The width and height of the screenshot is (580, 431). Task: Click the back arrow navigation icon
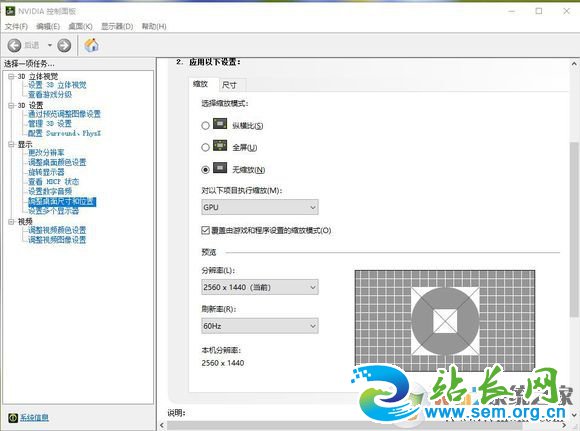point(14,46)
